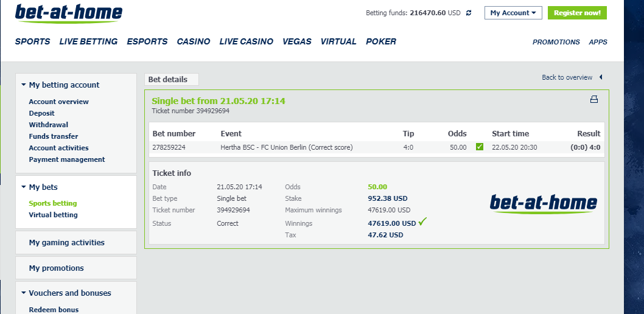Open the My Account dropdown
The width and height of the screenshot is (644, 314).
click(x=513, y=13)
